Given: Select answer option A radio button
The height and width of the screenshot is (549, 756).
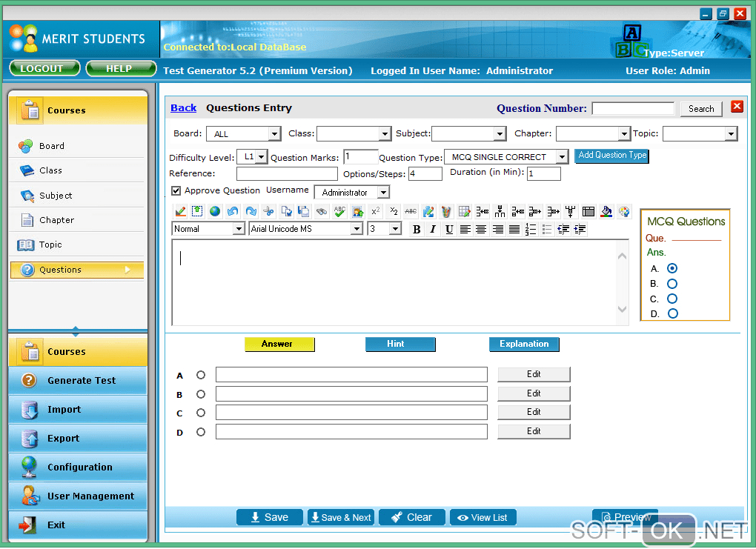Looking at the screenshot, I should tap(201, 375).
